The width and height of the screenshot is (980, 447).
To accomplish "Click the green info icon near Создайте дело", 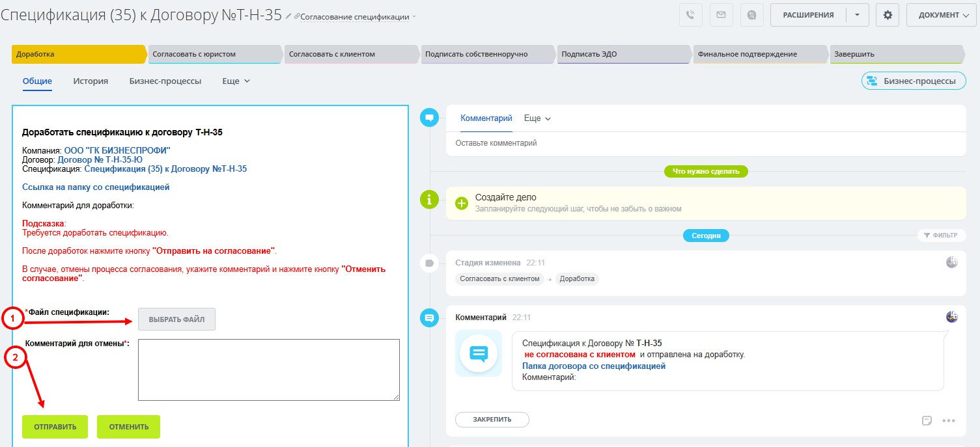I will (429, 200).
